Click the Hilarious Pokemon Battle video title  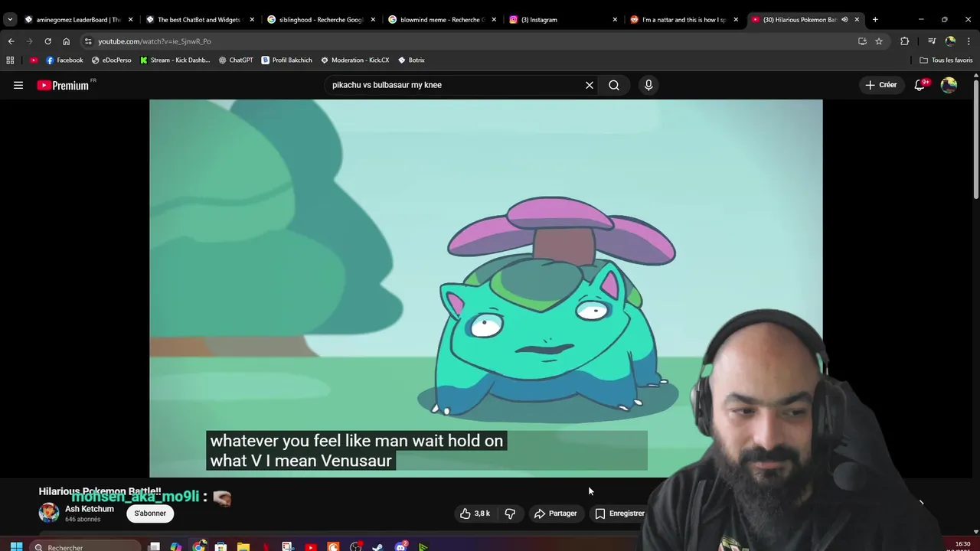point(100,491)
